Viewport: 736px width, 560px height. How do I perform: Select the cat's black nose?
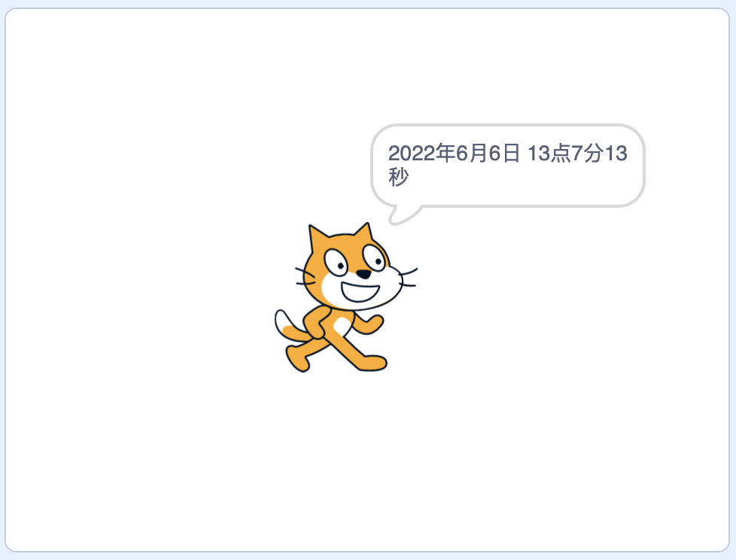(363, 274)
